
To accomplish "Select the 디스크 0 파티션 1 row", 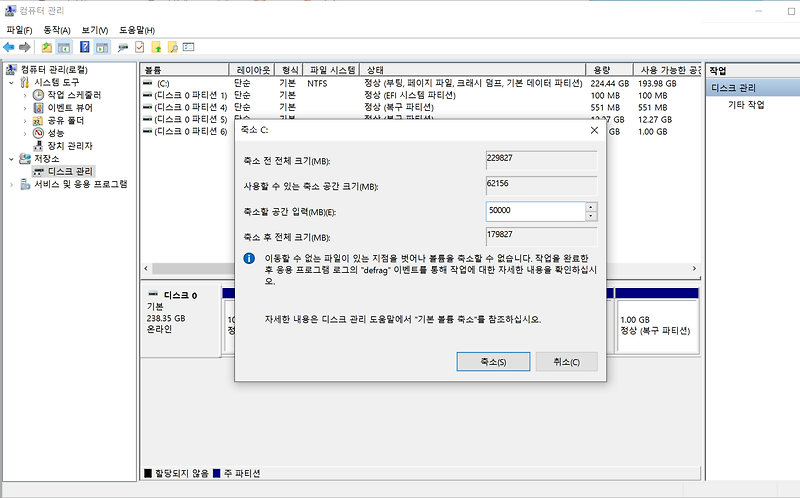I will [420, 95].
